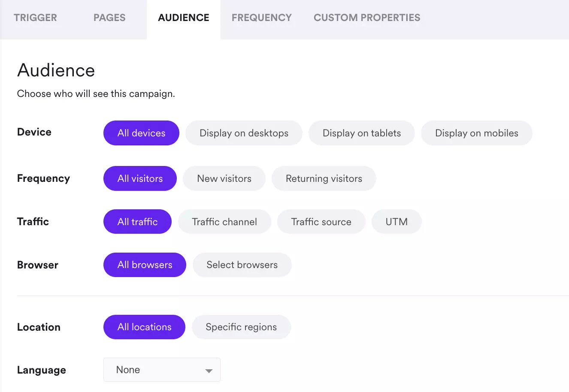Select All visitors frequency option
Image resolution: width=569 pixels, height=392 pixels.
coord(139,178)
